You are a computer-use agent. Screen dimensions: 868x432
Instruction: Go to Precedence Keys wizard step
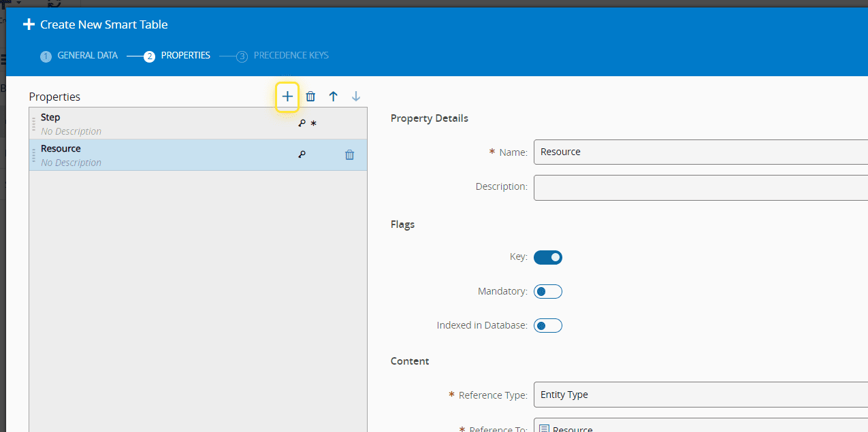(283, 56)
